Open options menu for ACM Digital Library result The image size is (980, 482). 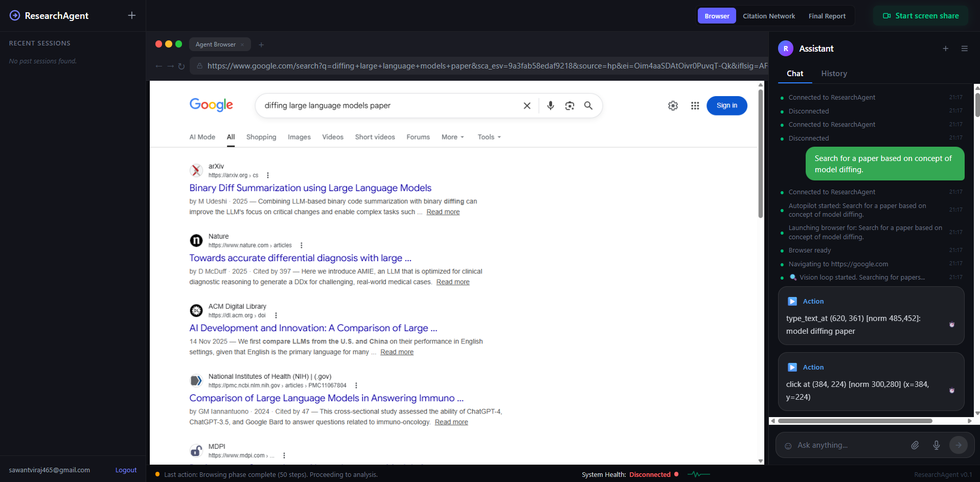(276, 315)
